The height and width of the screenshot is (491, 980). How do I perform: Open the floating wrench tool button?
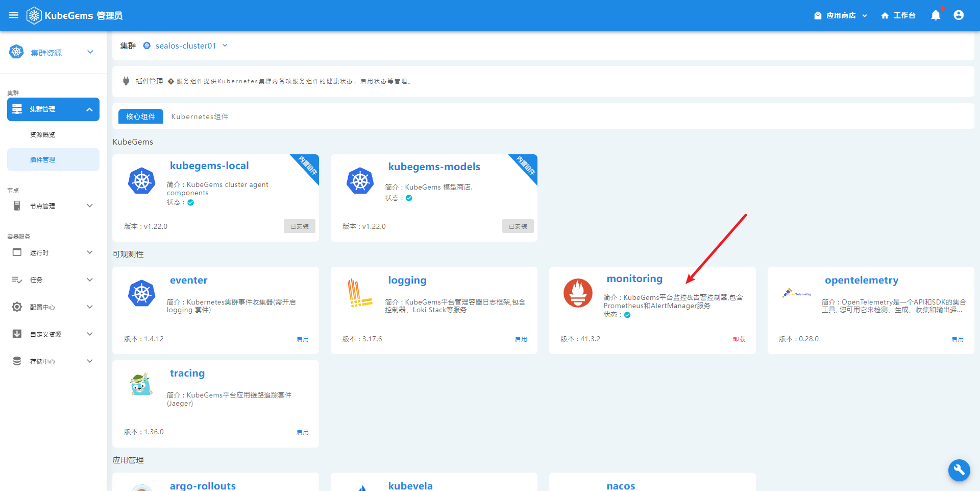pyautogui.click(x=959, y=470)
